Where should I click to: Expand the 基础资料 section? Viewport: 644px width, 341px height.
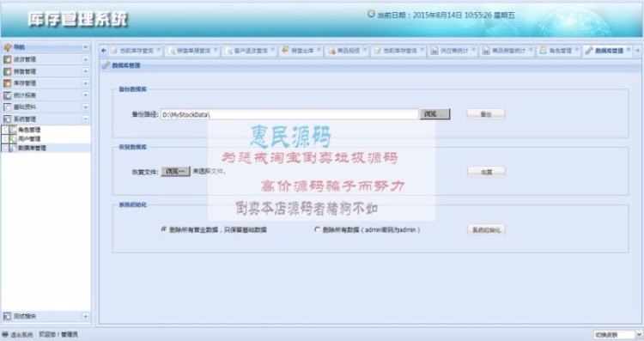(x=85, y=107)
